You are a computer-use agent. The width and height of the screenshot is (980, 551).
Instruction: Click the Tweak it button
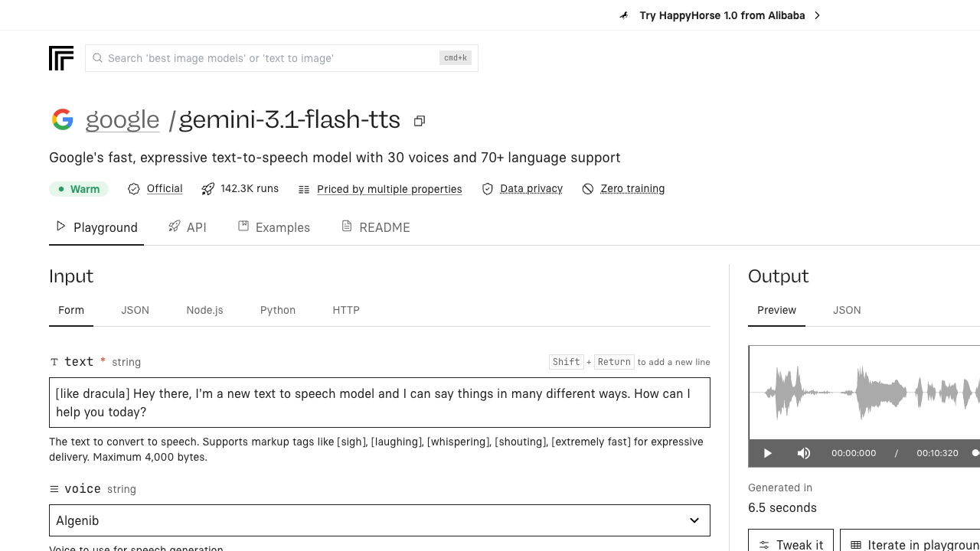[791, 540]
